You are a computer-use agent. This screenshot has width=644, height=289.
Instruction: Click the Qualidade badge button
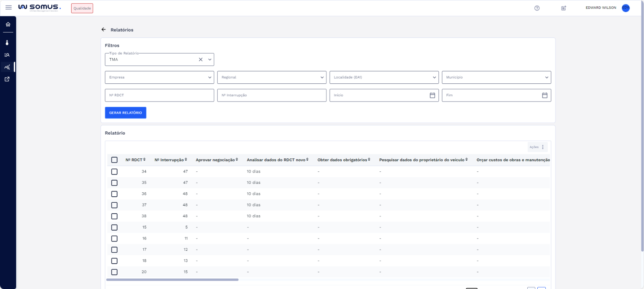pos(82,8)
